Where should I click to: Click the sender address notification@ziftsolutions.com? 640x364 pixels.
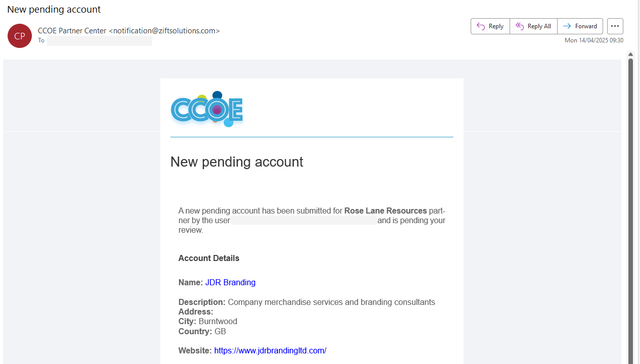coord(164,31)
